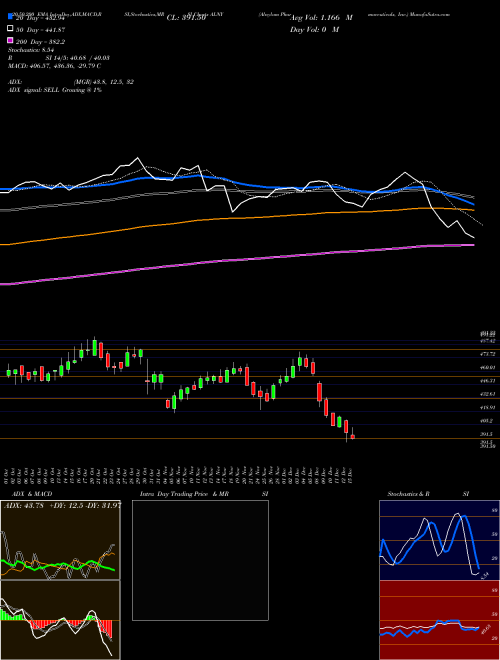Click the 'Stochastics & R' panel title
The width and height of the screenshot is (500, 660).
pos(409,494)
